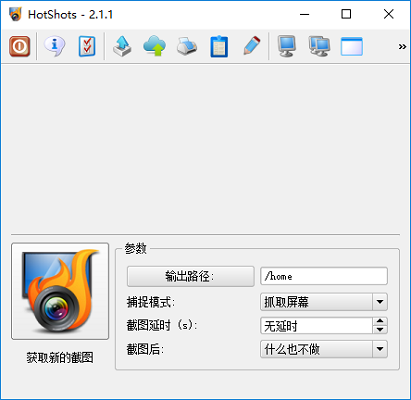Copy the snapshot using the clipboard icon
The height and width of the screenshot is (400, 411).
pyautogui.click(x=219, y=46)
